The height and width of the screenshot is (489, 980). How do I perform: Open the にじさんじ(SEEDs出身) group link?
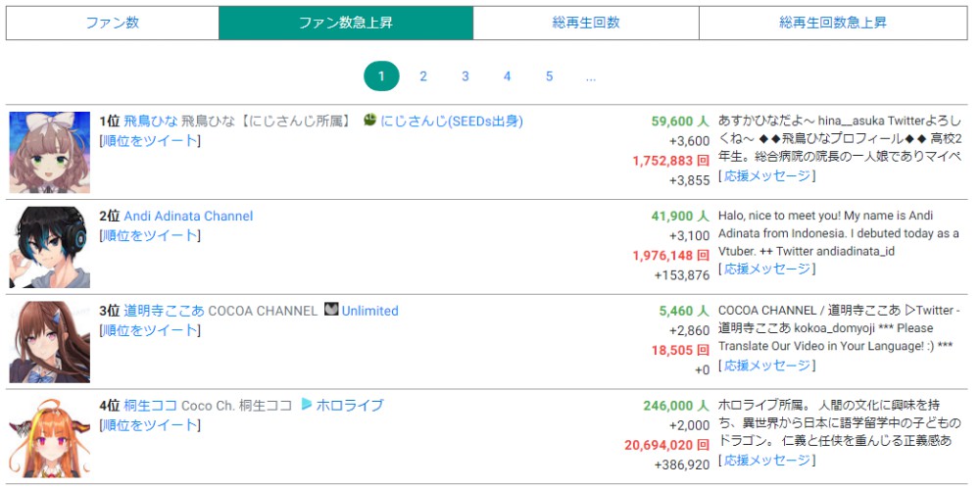(x=452, y=122)
